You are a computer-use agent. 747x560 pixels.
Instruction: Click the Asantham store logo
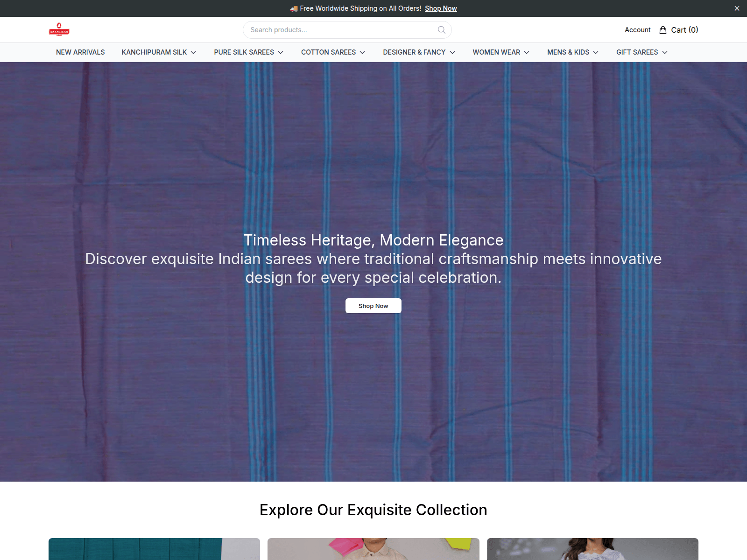[59, 29]
